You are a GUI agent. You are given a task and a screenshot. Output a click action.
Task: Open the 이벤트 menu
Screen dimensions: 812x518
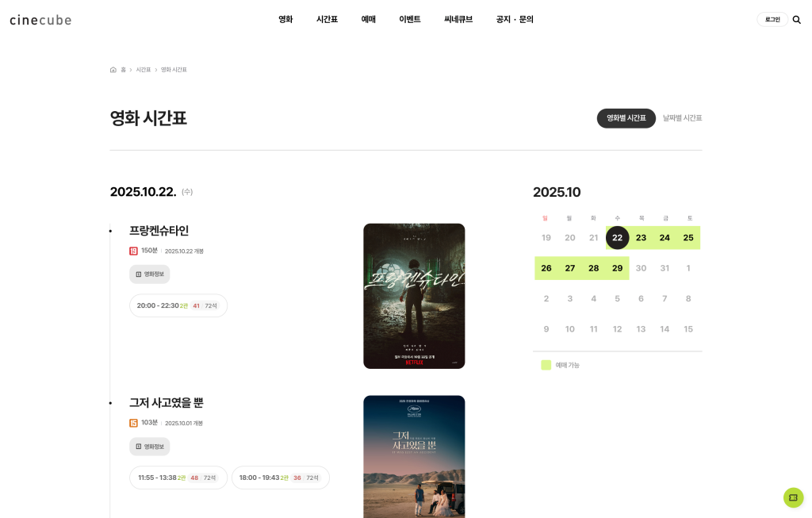click(x=410, y=19)
